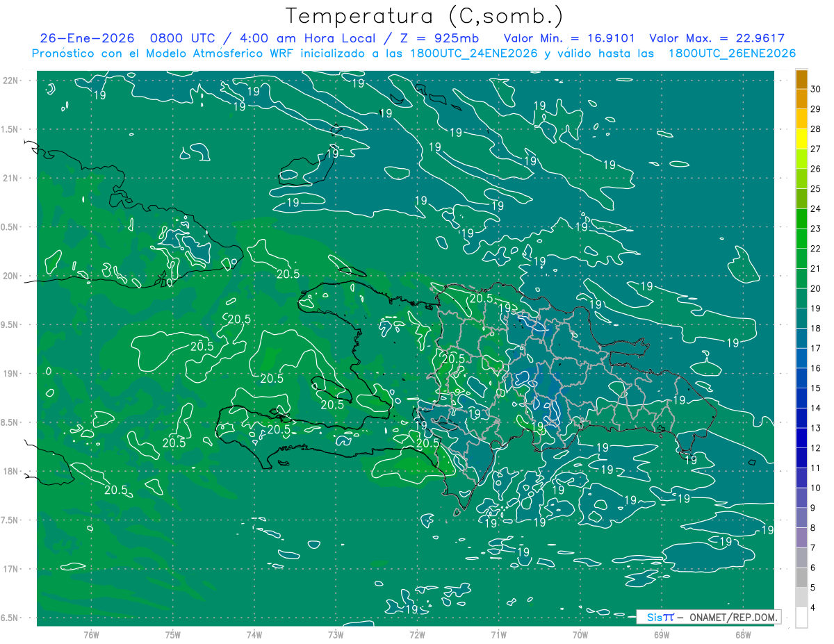Pick the green colorbar swatch between 22 and 23
The width and height of the screenshot is (834, 644).
click(801, 238)
